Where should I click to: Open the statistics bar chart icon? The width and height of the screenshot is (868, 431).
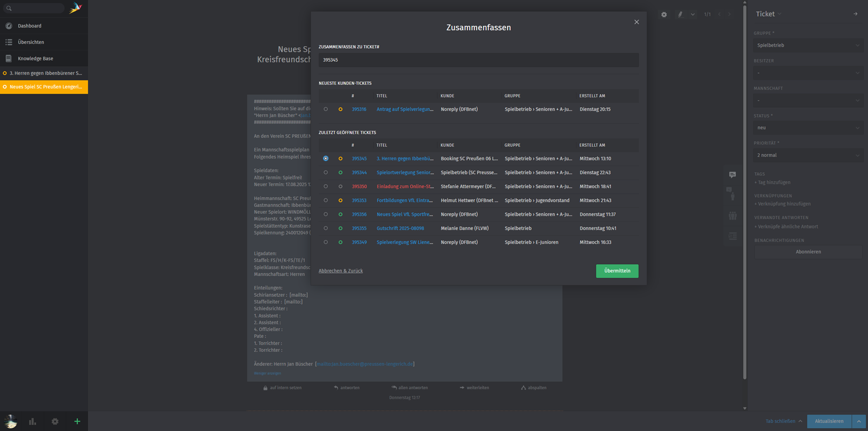(32, 421)
